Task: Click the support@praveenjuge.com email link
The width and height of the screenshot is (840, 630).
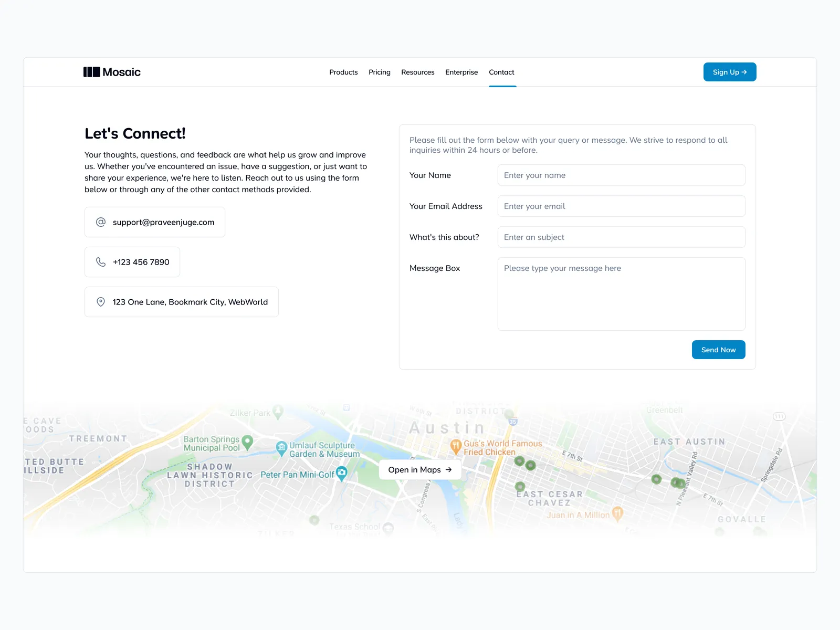Action: click(163, 222)
